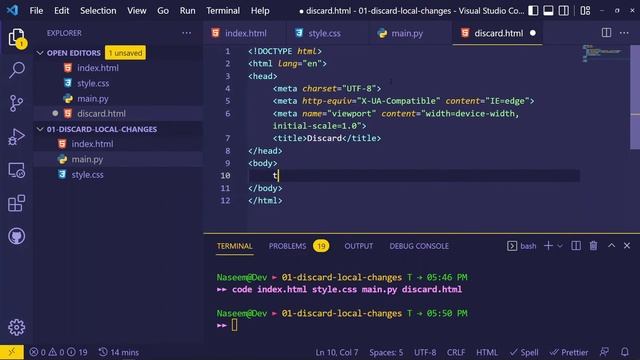Screen dimensions: 640x360
Task: Open the Run menu
Action: pos(187,11)
